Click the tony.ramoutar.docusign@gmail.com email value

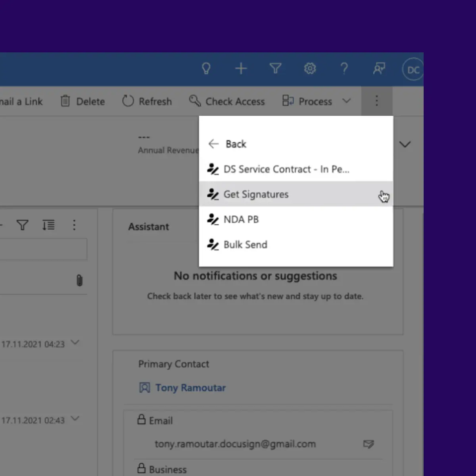pyautogui.click(x=235, y=444)
